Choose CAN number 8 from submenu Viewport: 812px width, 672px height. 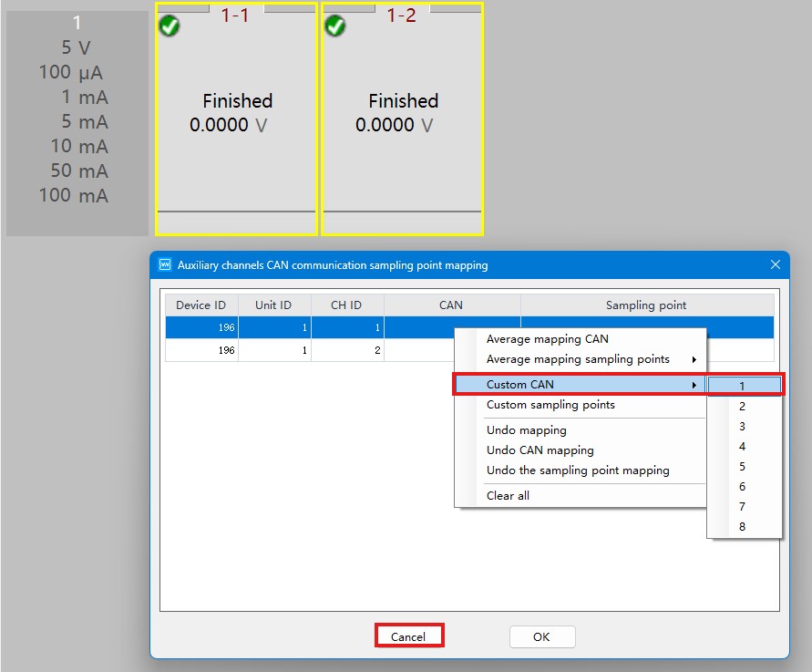[743, 527]
